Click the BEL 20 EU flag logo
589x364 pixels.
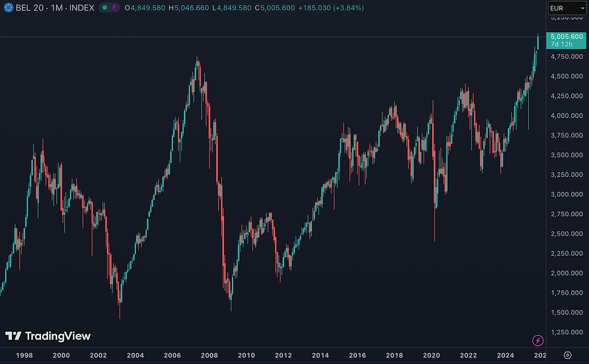8,7
